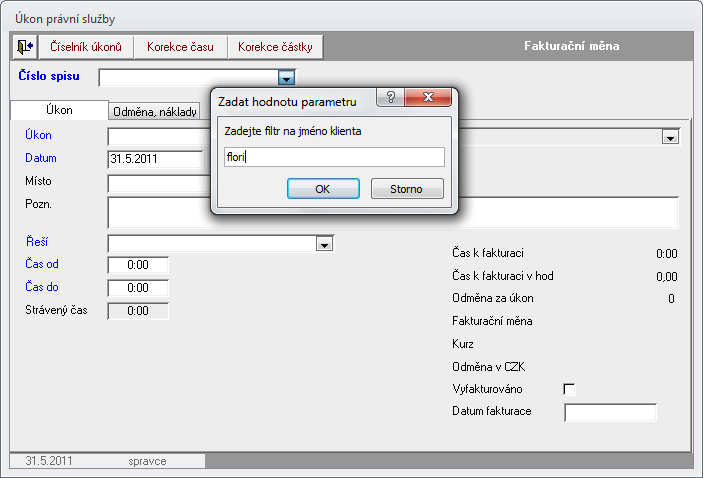The image size is (703, 478).
Task: Click the Kurz label
Action: (463, 344)
